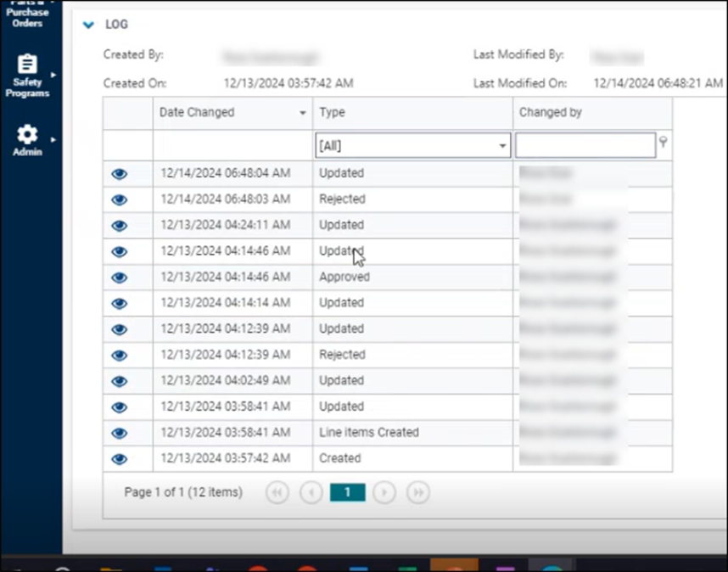The height and width of the screenshot is (572, 728).
Task: Go to first page of log
Action: [277, 492]
